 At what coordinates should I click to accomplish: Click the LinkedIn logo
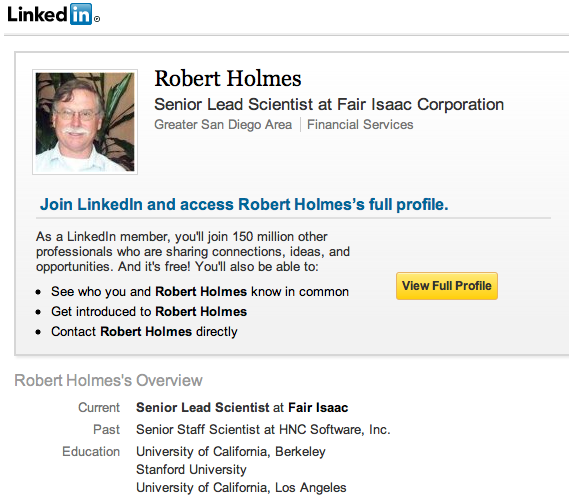(x=53, y=14)
